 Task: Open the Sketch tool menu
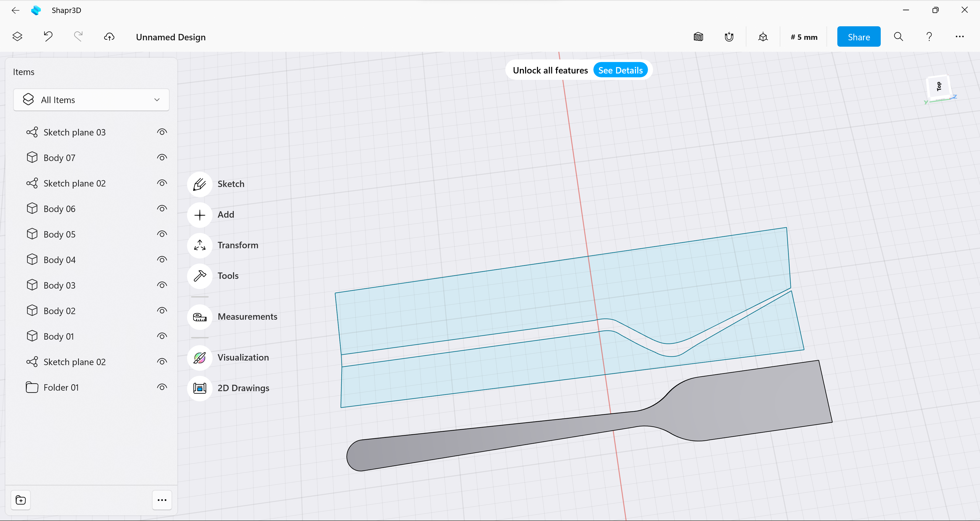pyautogui.click(x=200, y=184)
